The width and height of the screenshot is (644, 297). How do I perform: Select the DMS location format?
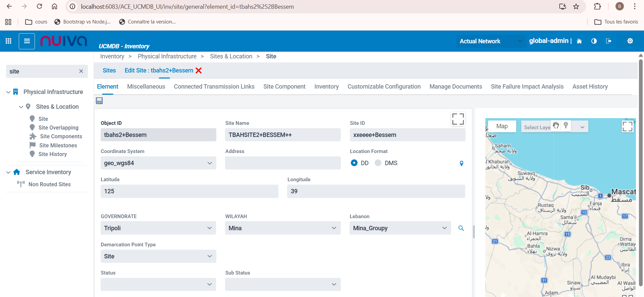378,163
